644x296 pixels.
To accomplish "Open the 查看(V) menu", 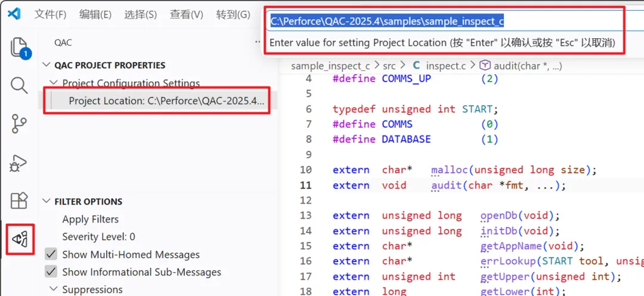I will (x=187, y=14).
